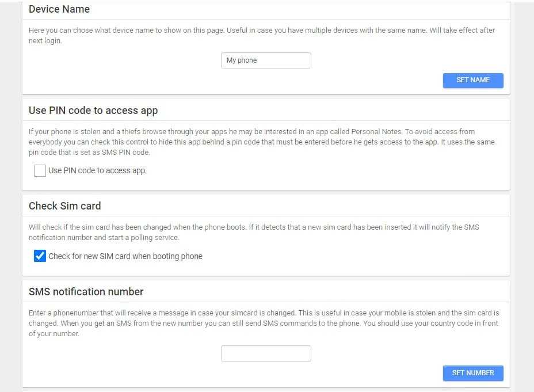Click the 'polling service' text in the Sim description
Screen dimensions: 534x392
155,238
